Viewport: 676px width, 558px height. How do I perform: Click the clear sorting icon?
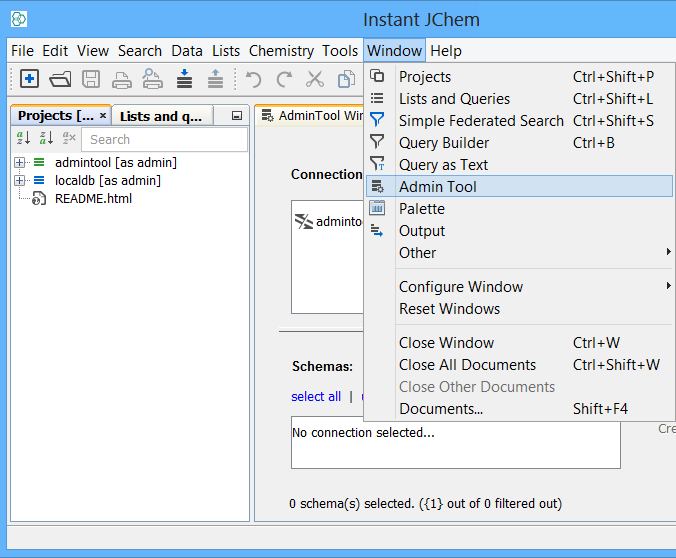click(x=69, y=138)
